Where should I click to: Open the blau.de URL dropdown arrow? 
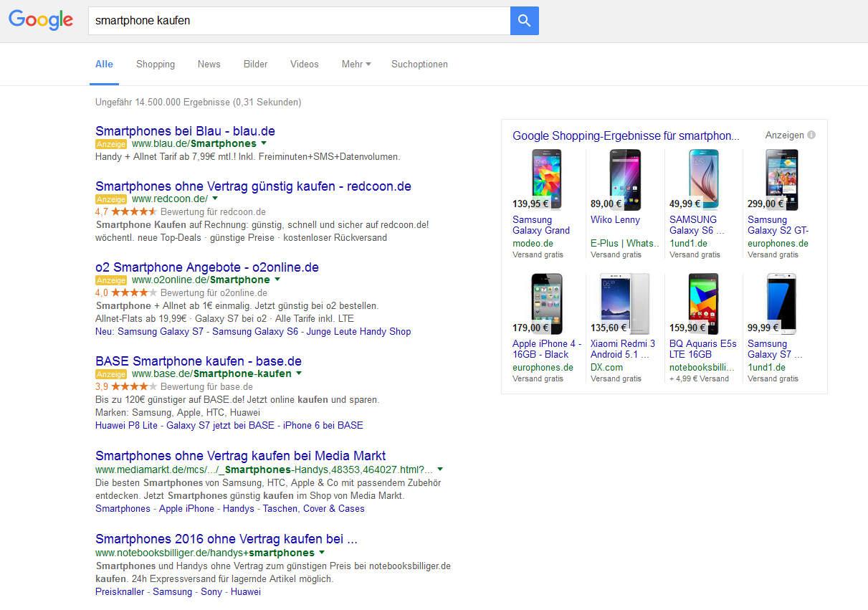[x=264, y=143]
